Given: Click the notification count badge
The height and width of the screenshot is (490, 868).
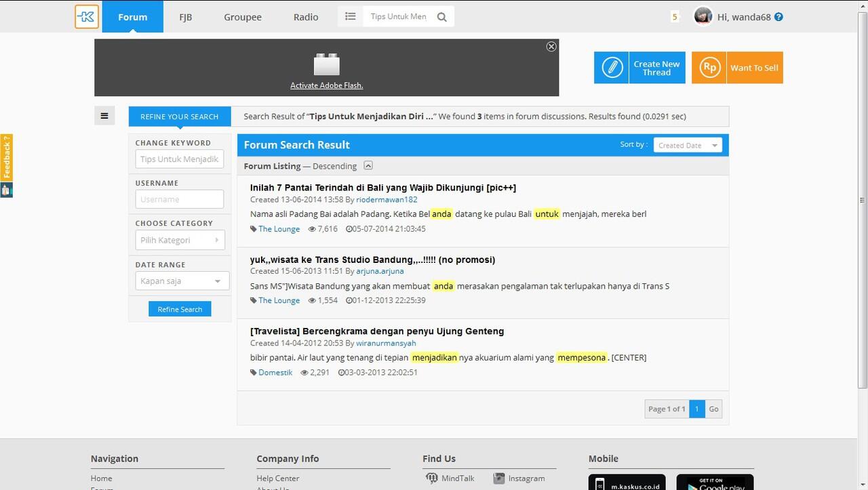Looking at the screenshot, I should click(x=674, y=17).
